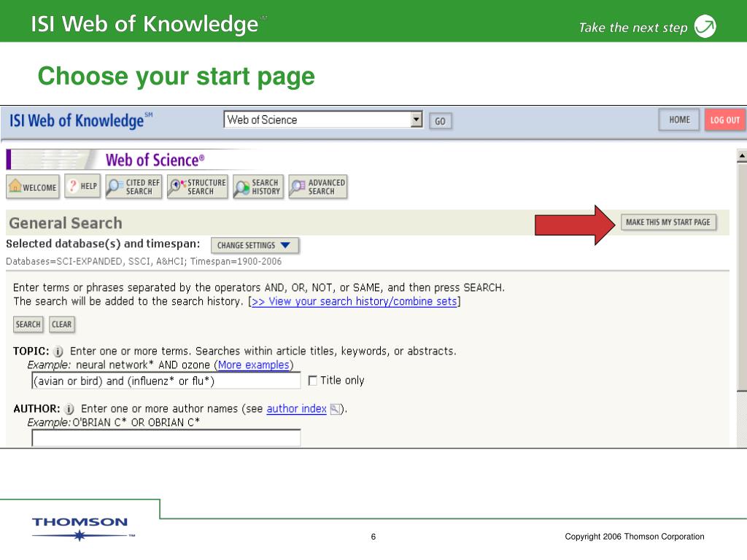Open View your search history/combine sets link
Screen dimensions: 747x560
click(x=354, y=301)
